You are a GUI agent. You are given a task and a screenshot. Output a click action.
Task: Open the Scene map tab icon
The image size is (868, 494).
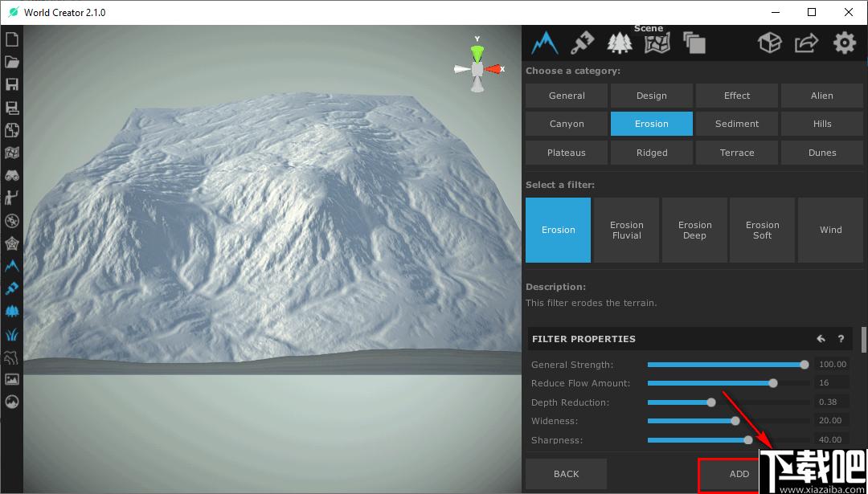657,43
